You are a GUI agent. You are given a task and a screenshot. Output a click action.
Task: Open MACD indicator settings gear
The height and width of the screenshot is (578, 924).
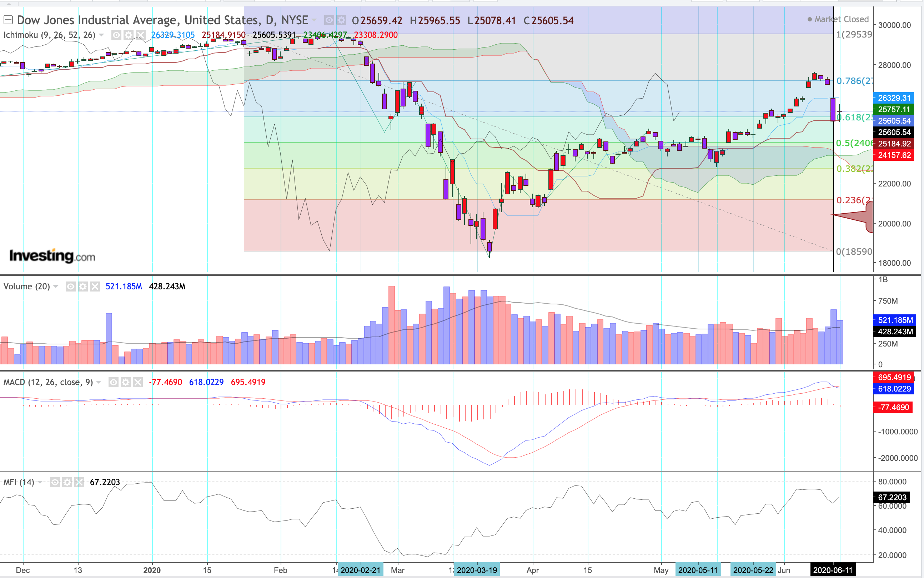(x=126, y=382)
